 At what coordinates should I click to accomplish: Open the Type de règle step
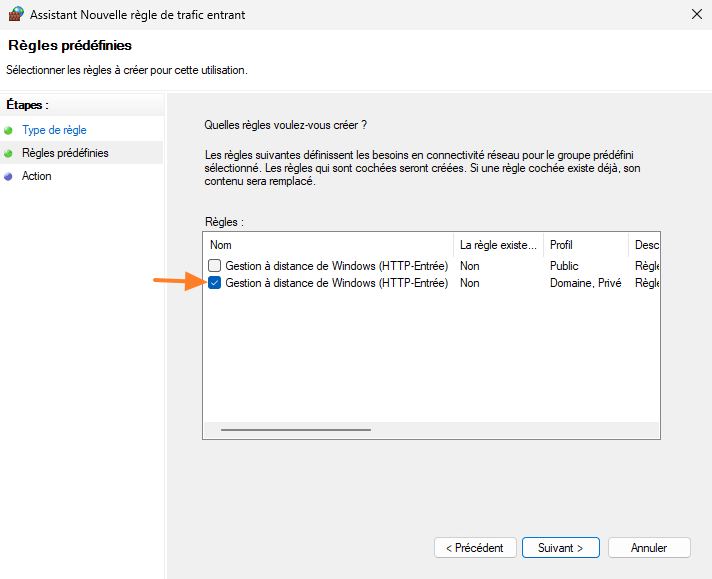tap(54, 130)
